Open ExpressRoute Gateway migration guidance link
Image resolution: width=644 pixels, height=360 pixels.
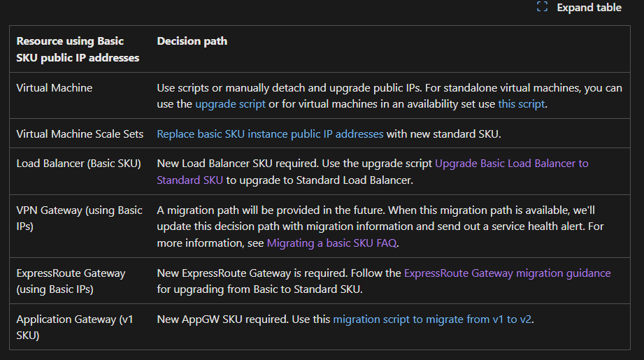(507, 273)
